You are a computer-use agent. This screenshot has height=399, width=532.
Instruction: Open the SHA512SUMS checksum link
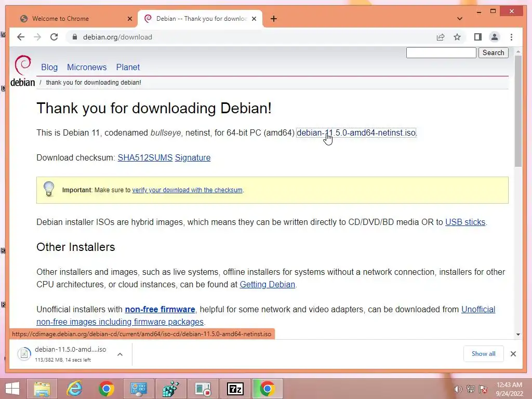(145, 158)
